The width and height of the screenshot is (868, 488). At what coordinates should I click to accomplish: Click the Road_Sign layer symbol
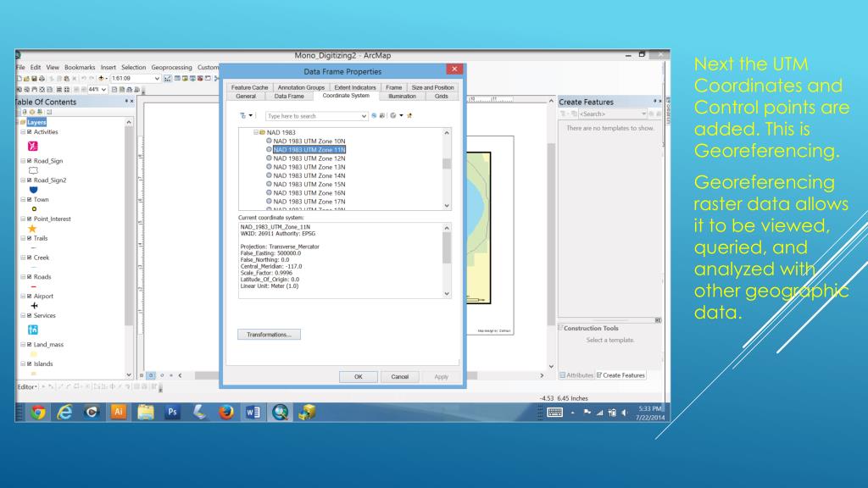[x=33, y=170]
